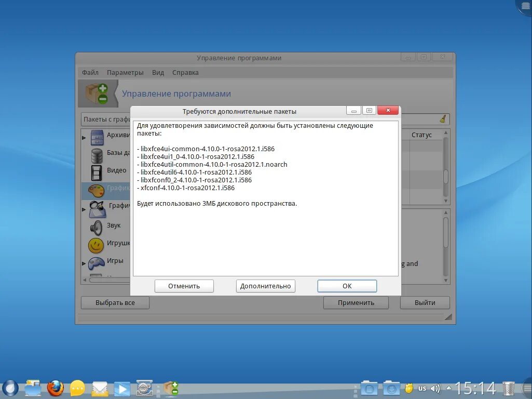Open the file manager from the taskbar
This screenshot has width=532, height=399.
pos(33,388)
